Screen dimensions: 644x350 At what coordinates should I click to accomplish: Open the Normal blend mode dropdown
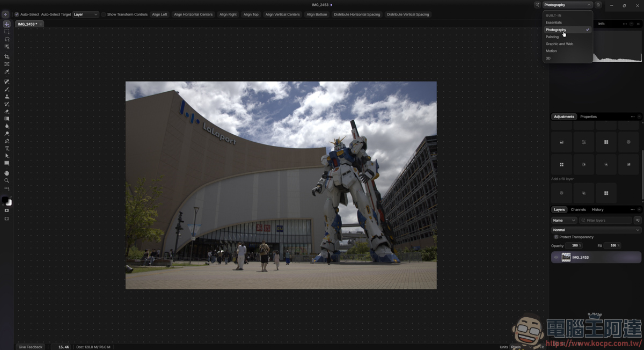596,230
